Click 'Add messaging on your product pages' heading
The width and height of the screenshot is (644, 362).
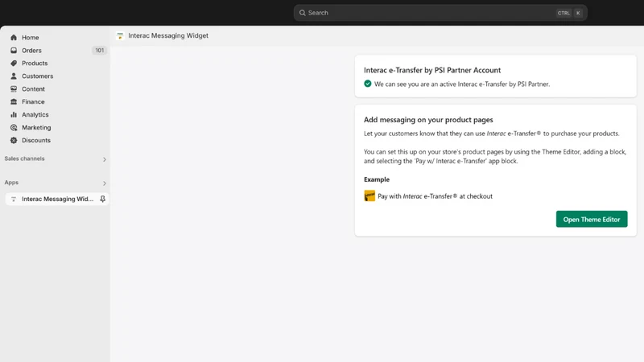[x=428, y=120]
